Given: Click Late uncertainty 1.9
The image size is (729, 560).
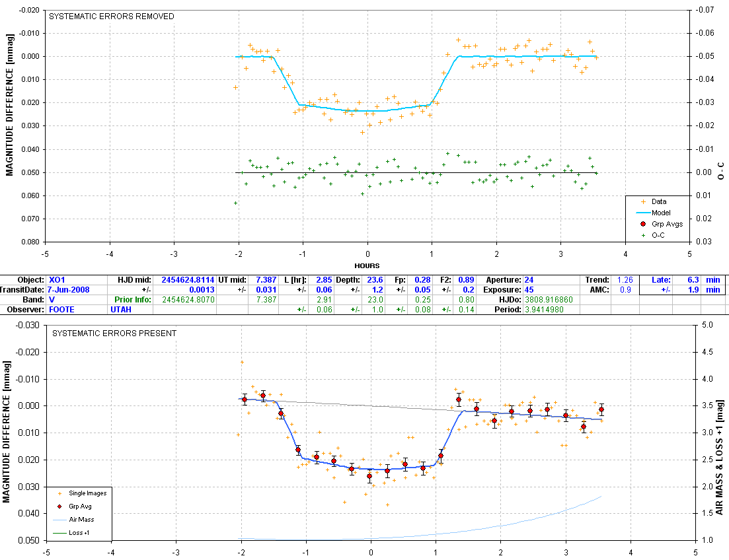Looking at the screenshot, I should [x=693, y=289].
